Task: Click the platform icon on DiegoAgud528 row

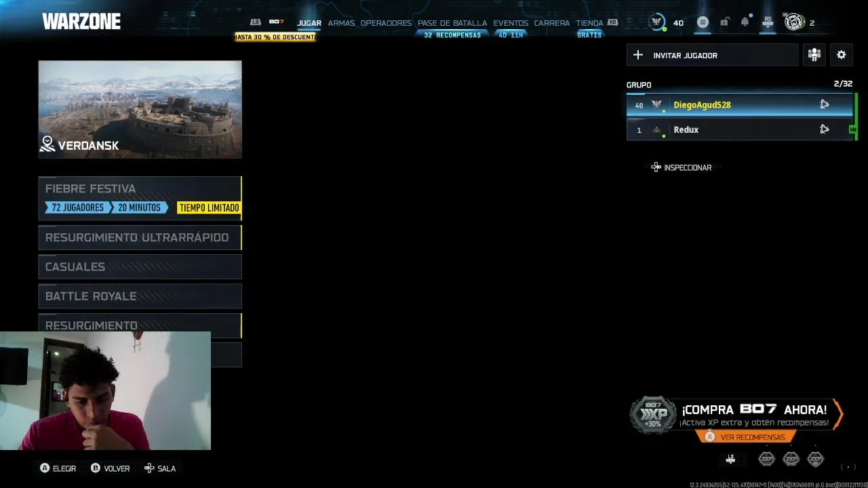Action: pyautogui.click(x=825, y=104)
